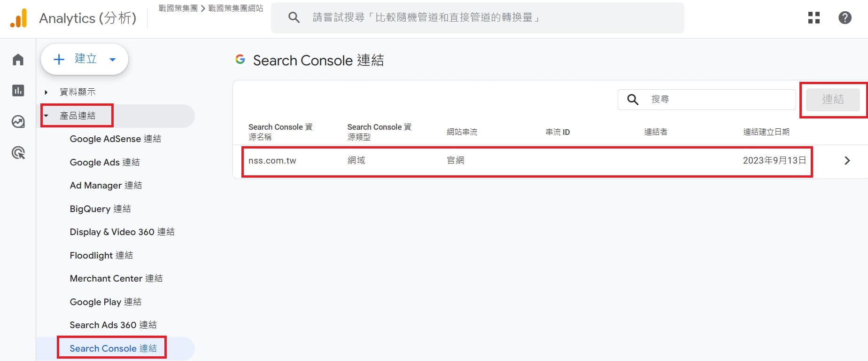Image resolution: width=868 pixels, height=361 pixels.
Task: Click the Google G logo beside title
Action: [x=240, y=60]
